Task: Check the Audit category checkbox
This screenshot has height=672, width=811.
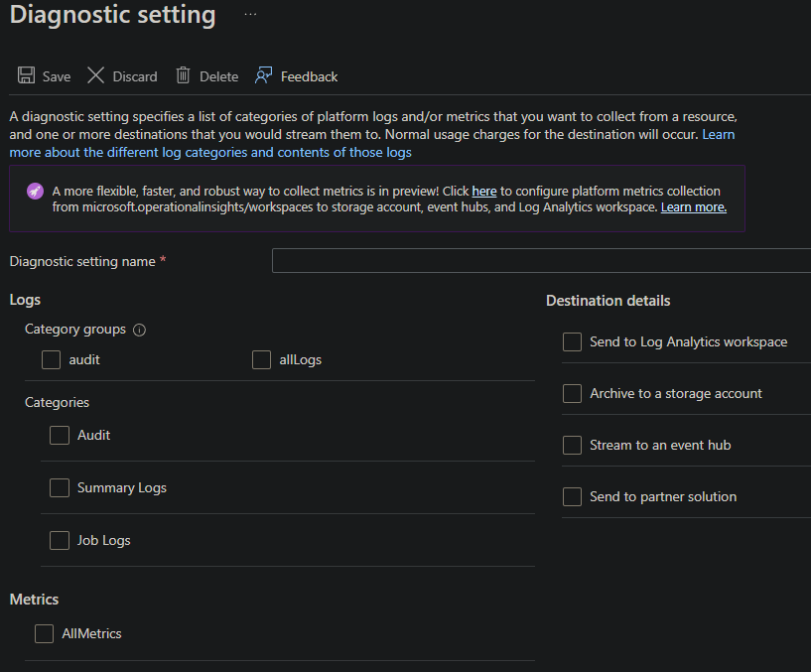Action: coord(60,435)
